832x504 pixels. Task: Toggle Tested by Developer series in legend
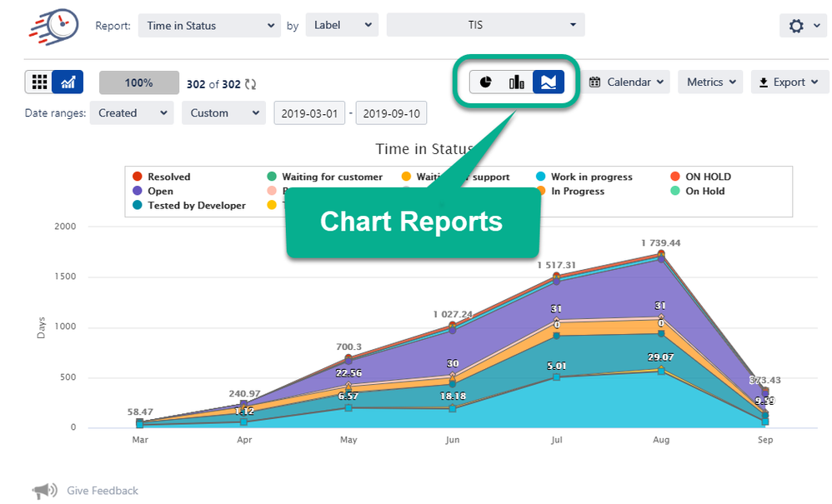189,205
